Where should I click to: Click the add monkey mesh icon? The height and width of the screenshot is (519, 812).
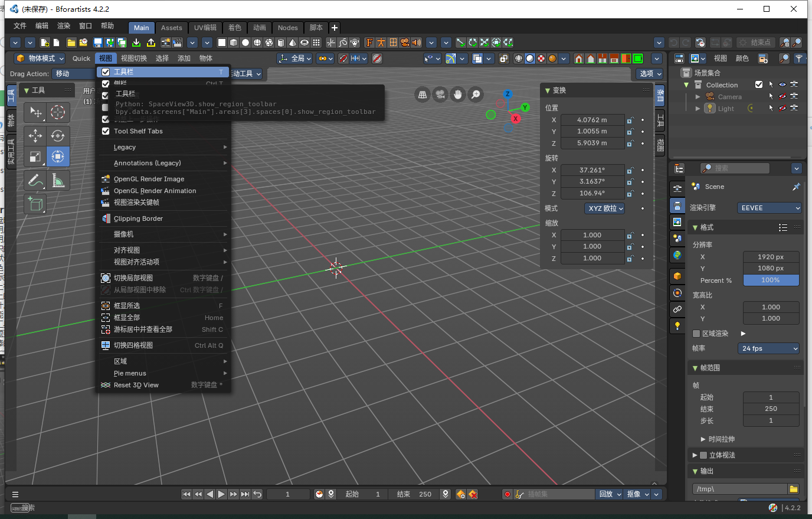tap(355, 43)
